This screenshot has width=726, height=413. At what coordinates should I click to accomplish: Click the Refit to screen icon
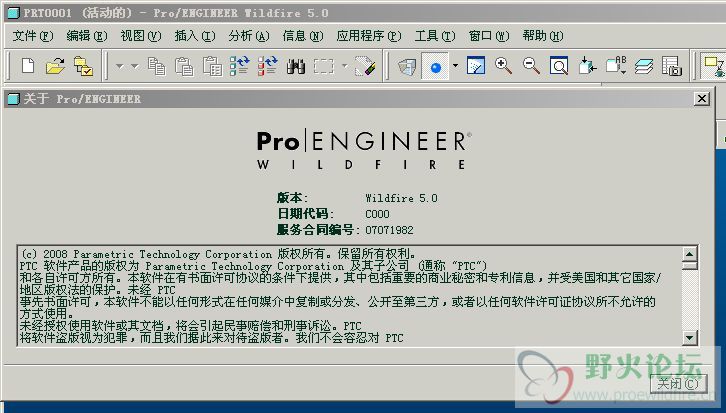[559, 66]
